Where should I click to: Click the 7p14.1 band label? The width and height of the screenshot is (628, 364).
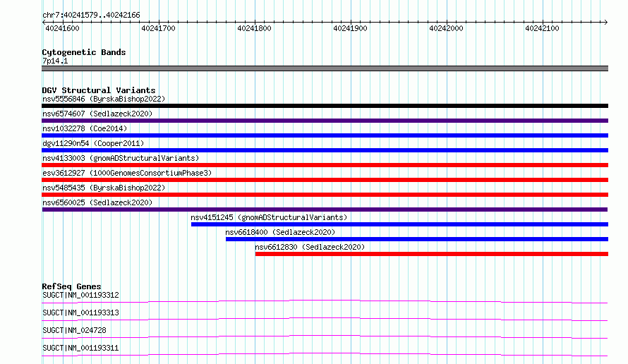(x=55, y=61)
